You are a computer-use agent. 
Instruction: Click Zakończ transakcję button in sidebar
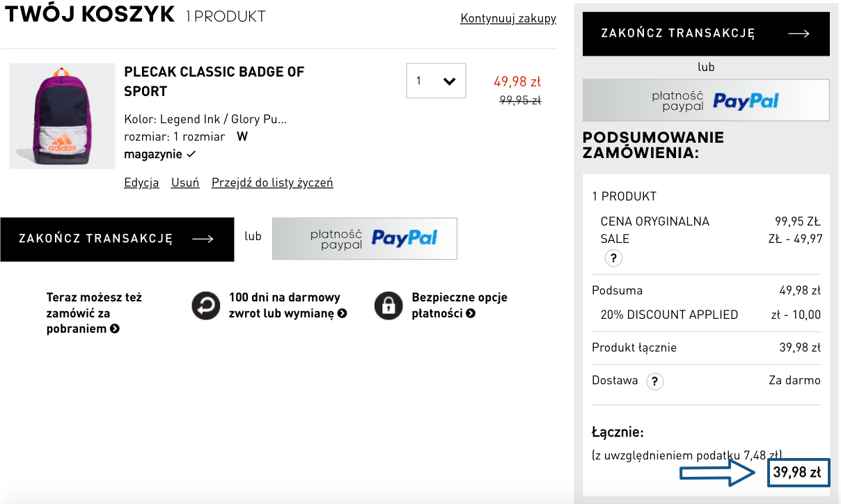(x=706, y=33)
